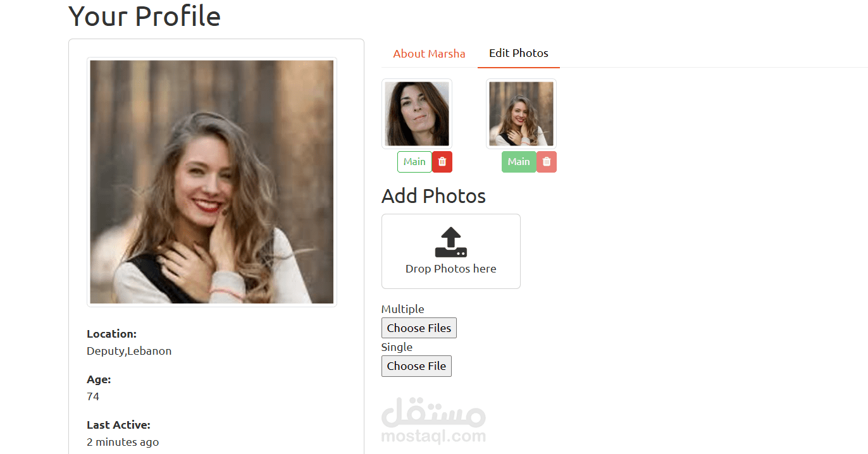Click the Single upload label
This screenshot has width=868, height=454.
[x=397, y=347]
